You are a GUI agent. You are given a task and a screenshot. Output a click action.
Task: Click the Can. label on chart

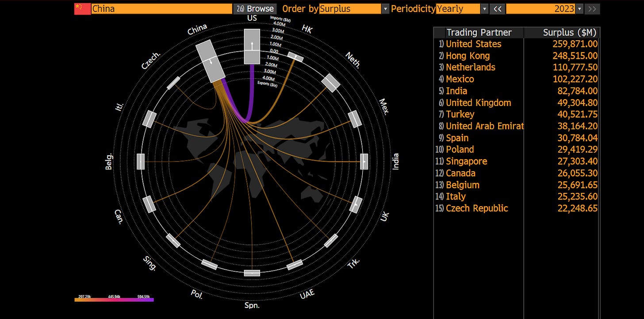[x=119, y=217]
